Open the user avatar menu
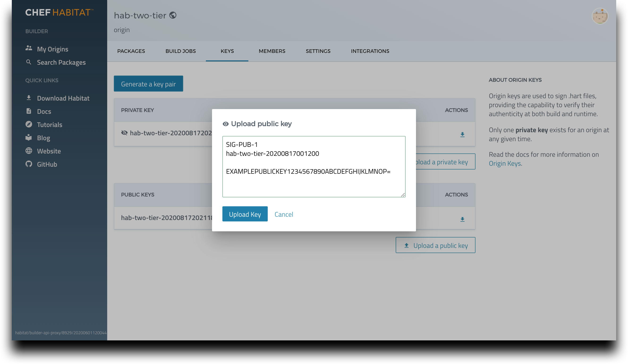The height and width of the screenshot is (364, 628). click(x=601, y=16)
